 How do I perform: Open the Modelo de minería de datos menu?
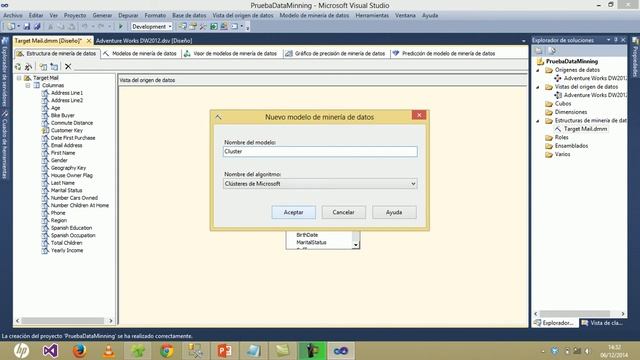314,15
